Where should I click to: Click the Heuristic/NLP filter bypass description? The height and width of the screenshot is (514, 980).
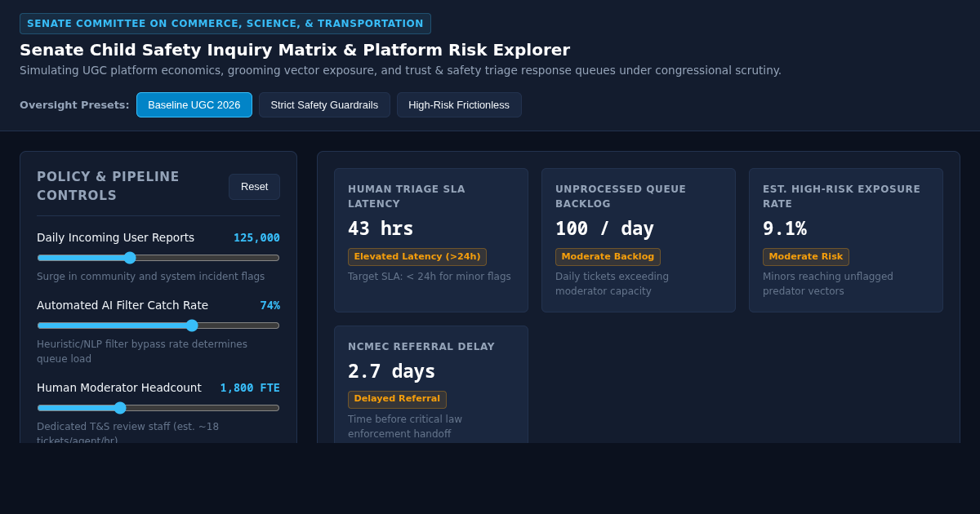[142, 352]
